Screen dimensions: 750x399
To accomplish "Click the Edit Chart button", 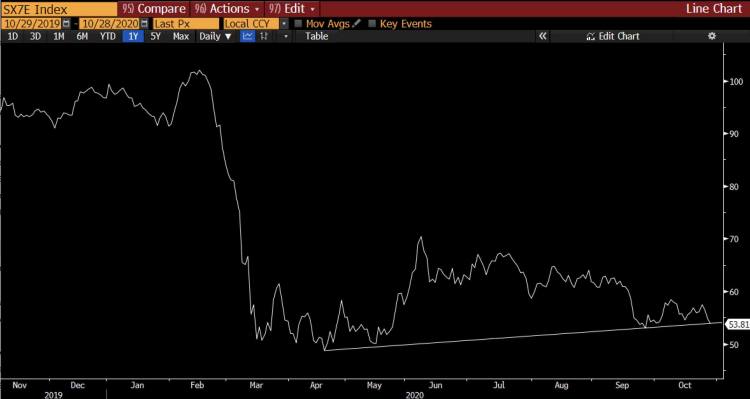I will tap(613, 36).
